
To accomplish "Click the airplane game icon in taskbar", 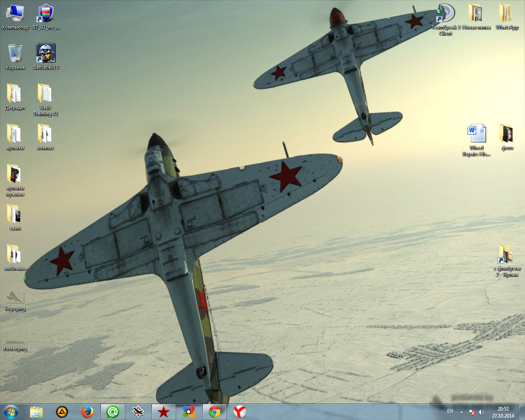I will (138, 412).
